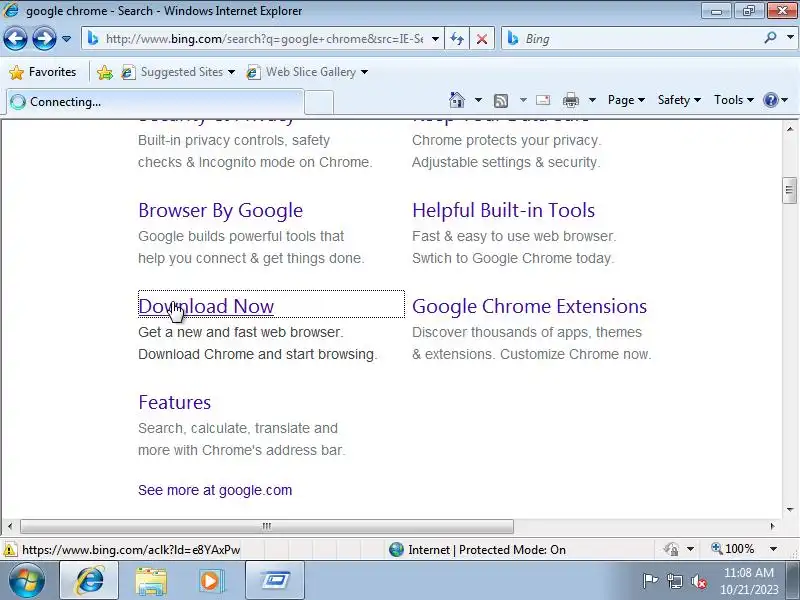Select the Connecting... tab
Image resolution: width=800 pixels, height=600 pixels.
point(155,102)
